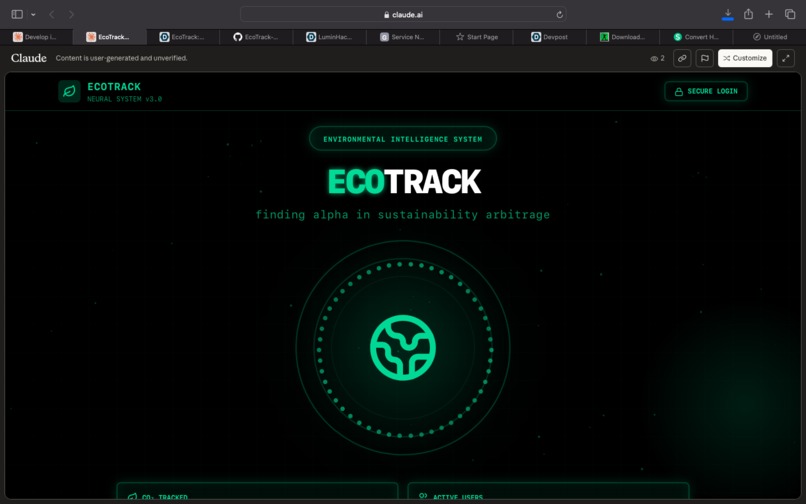This screenshot has width=806, height=504.
Task: Copy the artifact link with the chain icon
Action: (x=682, y=58)
